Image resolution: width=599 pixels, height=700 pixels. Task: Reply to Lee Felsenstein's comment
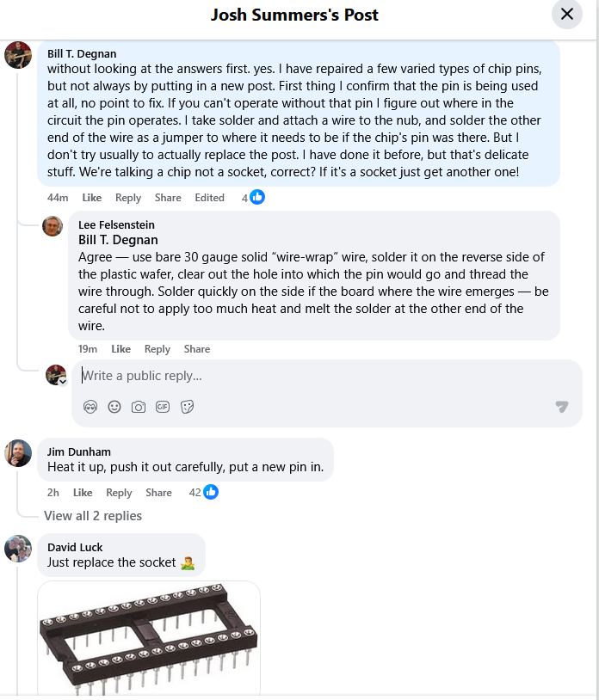pyautogui.click(x=157, y=349)
